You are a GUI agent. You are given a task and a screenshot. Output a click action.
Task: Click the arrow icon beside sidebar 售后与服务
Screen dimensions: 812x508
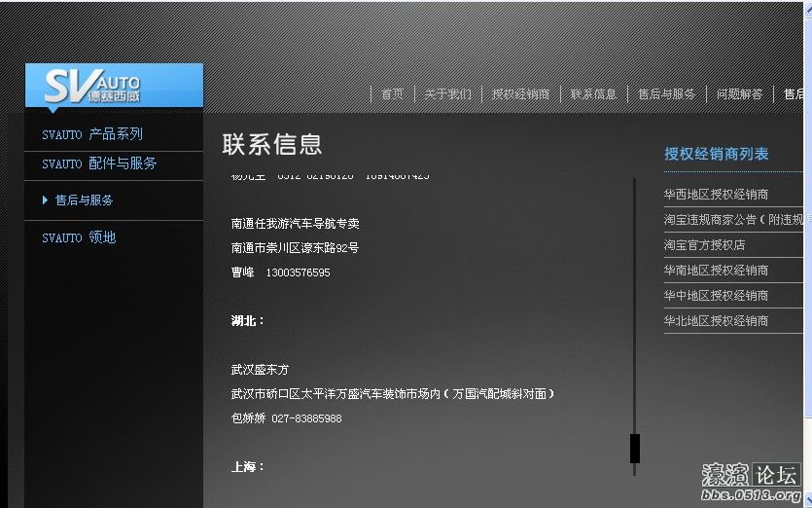(45, 200)
